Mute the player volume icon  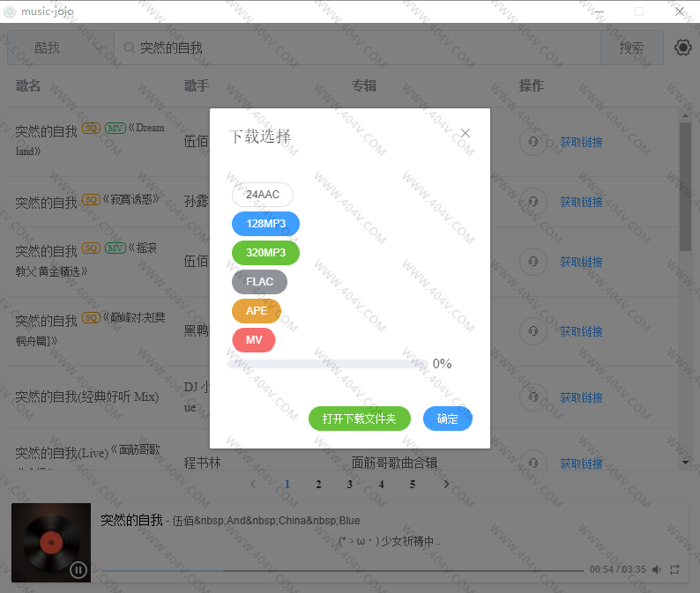coord(657,570)
